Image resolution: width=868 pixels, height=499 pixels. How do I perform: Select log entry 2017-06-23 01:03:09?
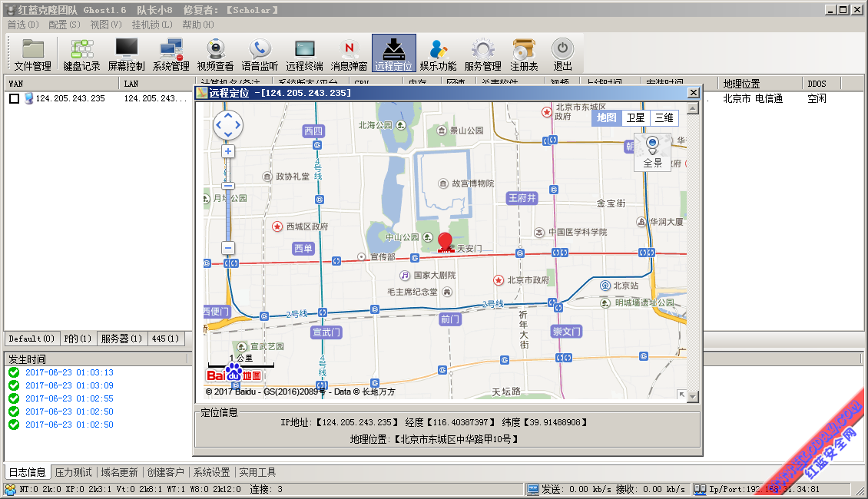pyautogui.click(x=69, y=385)
